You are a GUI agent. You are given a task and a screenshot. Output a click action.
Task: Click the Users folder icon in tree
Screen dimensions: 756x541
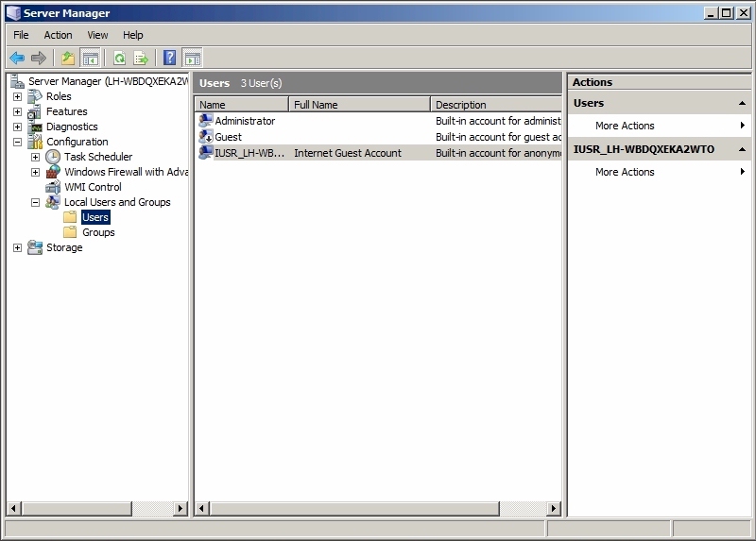click(x=70, y=217)
